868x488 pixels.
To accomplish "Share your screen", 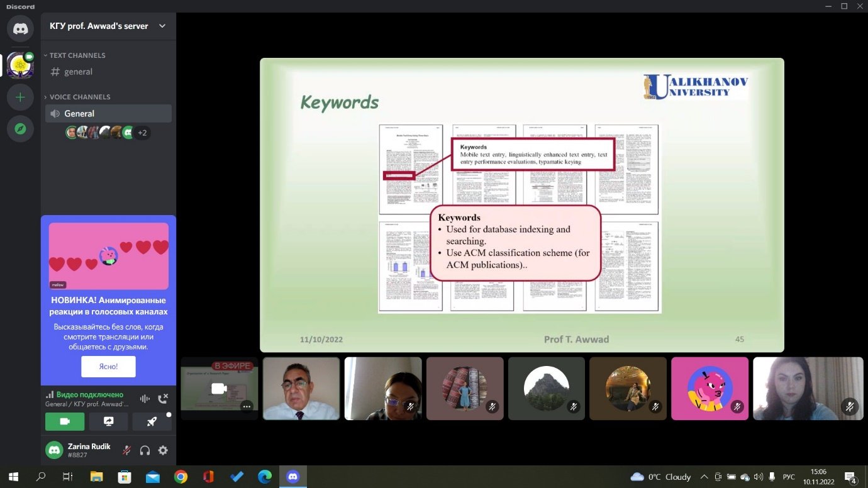I will click(x=108, y=421).
